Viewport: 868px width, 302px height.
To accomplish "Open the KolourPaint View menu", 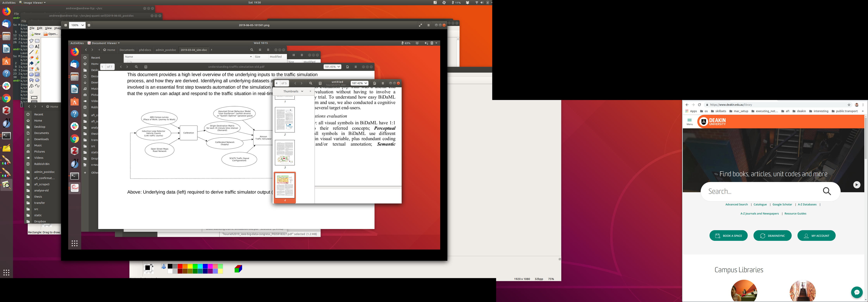I will (48, 28).
